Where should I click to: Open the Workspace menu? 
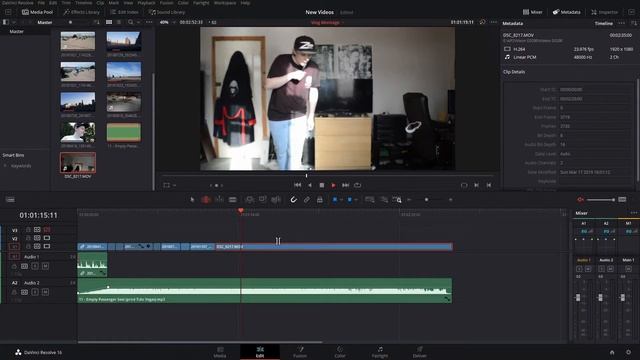click(225, 2)
